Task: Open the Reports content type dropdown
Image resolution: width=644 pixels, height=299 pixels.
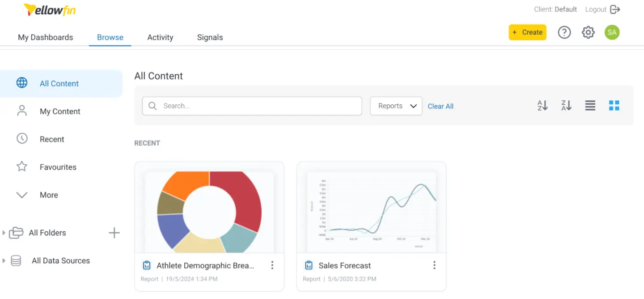Action: (396, 106)
